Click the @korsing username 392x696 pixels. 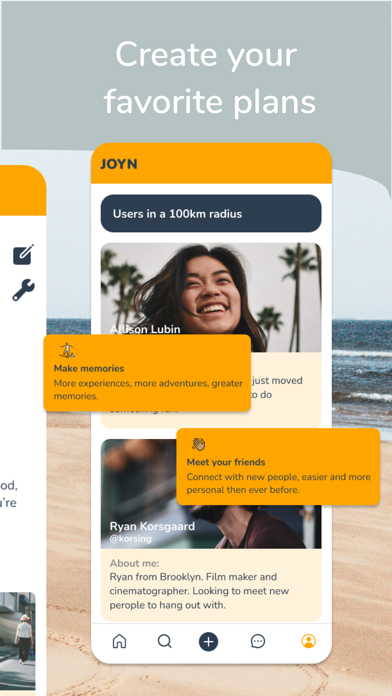click(131, 539)
